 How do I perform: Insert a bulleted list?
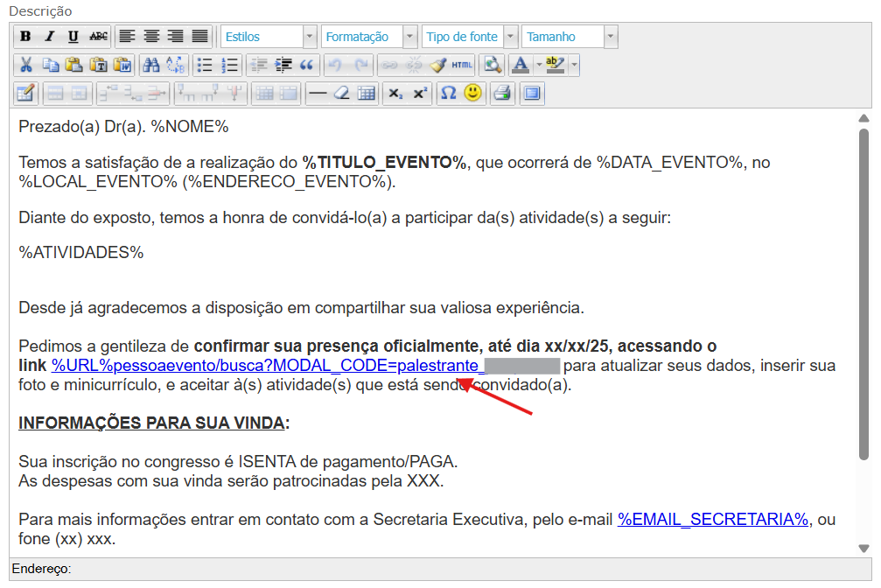pos(205,65)
